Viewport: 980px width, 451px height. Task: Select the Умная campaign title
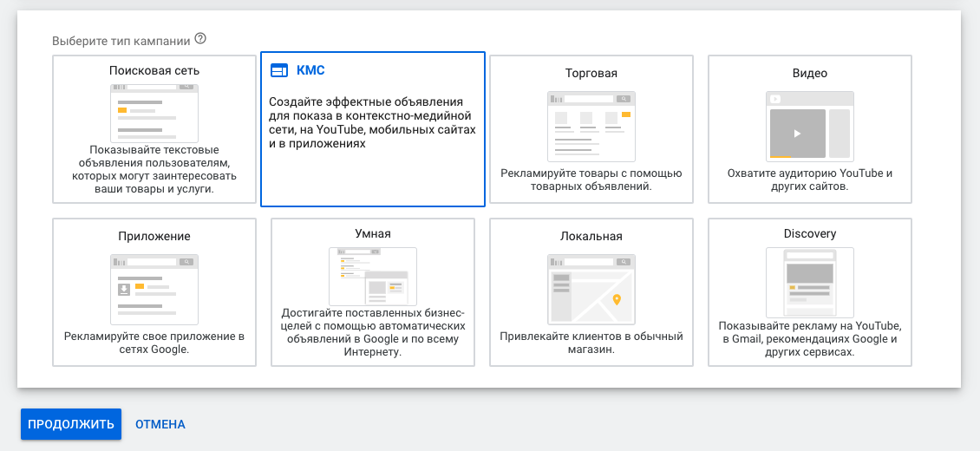pyautogui.click(x=373, y=233)
